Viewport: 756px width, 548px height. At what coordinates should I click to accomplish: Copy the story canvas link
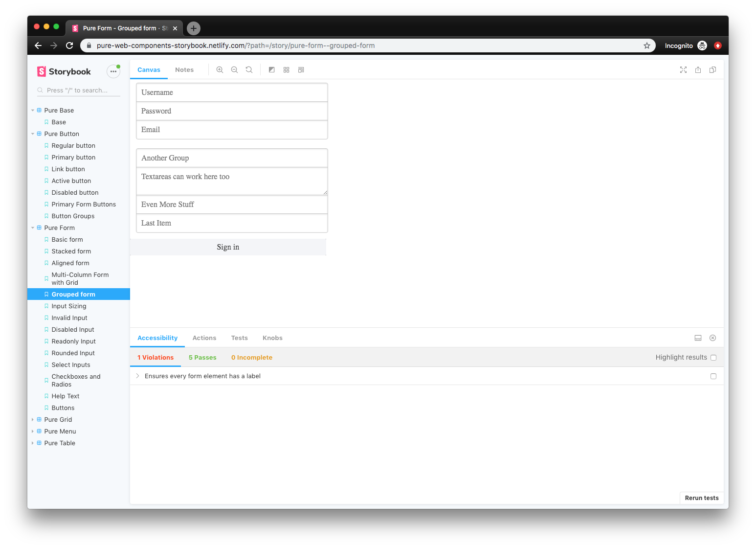pos(712,69)
